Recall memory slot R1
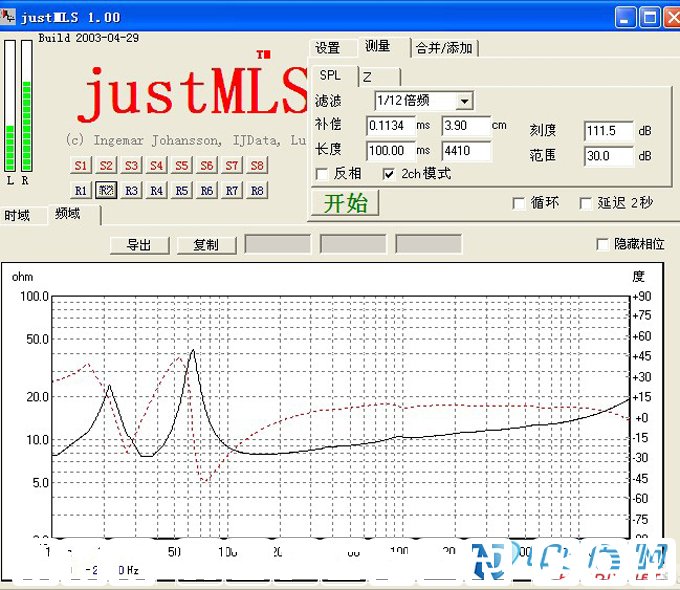The width and height of the screenshot is (680, 590). click(x=81, y=190)
